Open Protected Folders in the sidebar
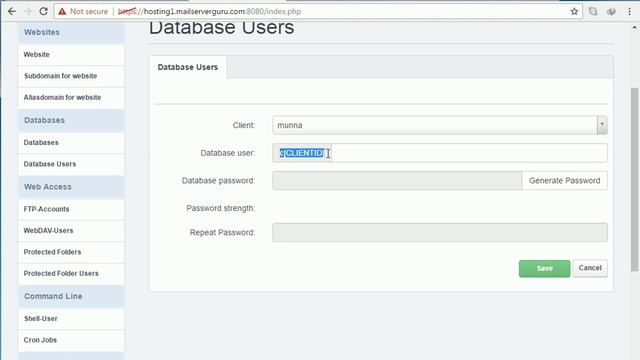 click(x=71, y=252)
